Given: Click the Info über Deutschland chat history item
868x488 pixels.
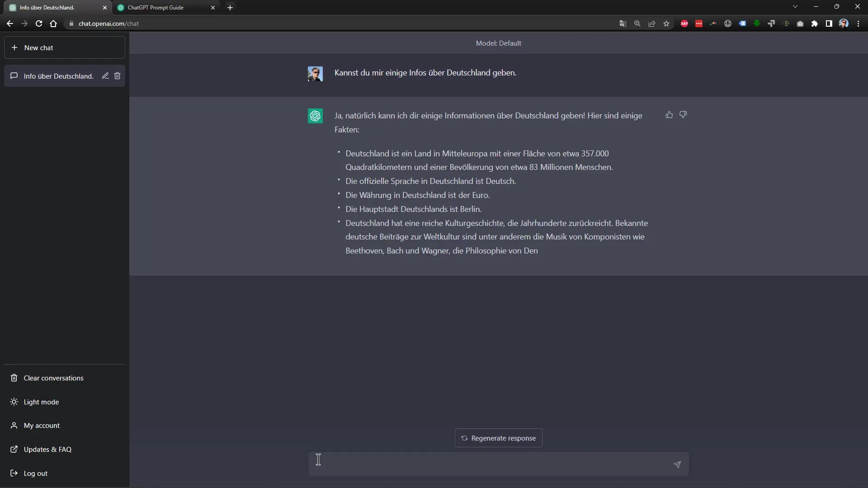Looking at the screenshot, I should click(x=58, y=75).
